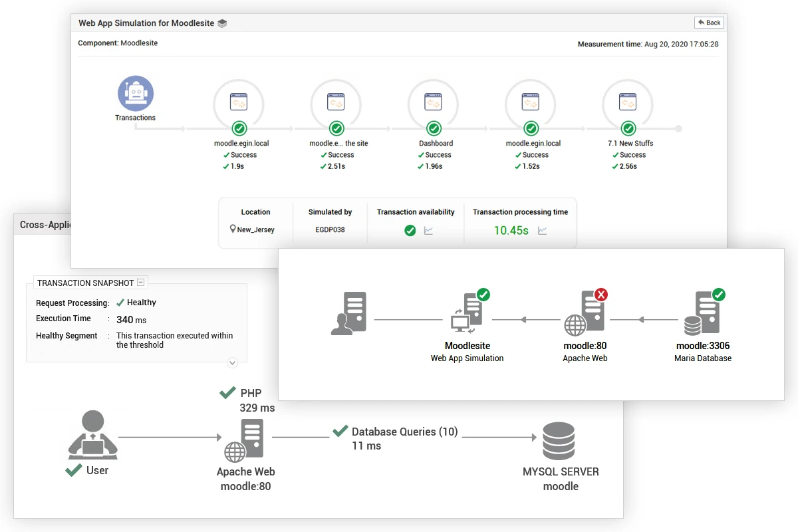This screenshot has height=532, width=798.
Task: Click the '11 ms' database query time
Action: coord(366,446)
